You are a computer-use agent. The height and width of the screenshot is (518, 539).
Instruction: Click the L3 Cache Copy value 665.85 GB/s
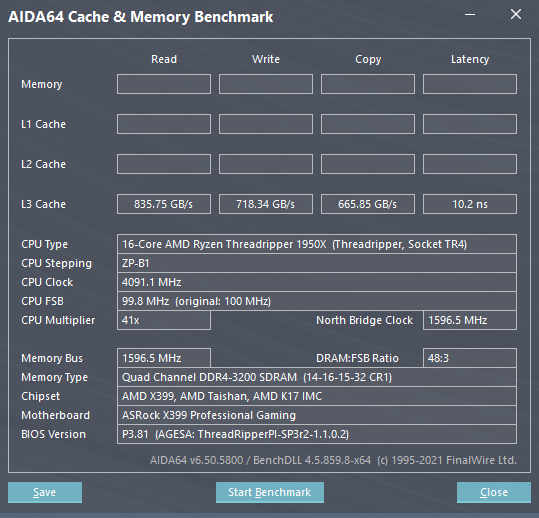click(x=368, y=204)
